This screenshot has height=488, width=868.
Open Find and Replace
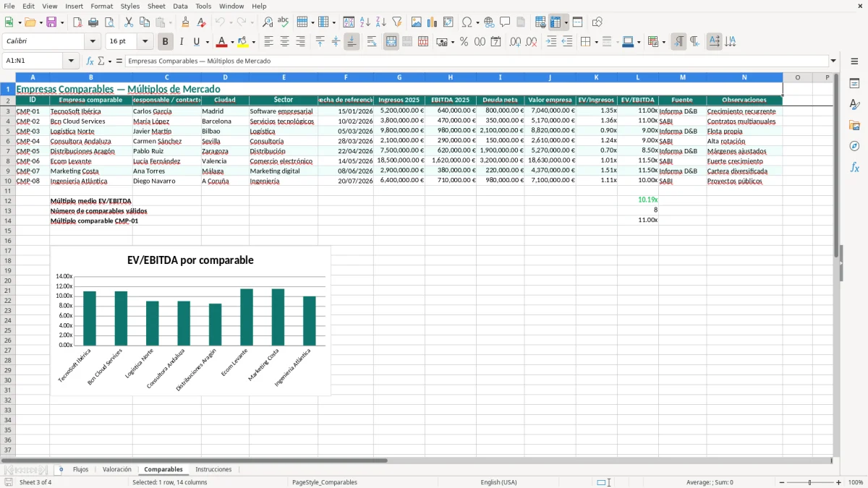(268, 22)
